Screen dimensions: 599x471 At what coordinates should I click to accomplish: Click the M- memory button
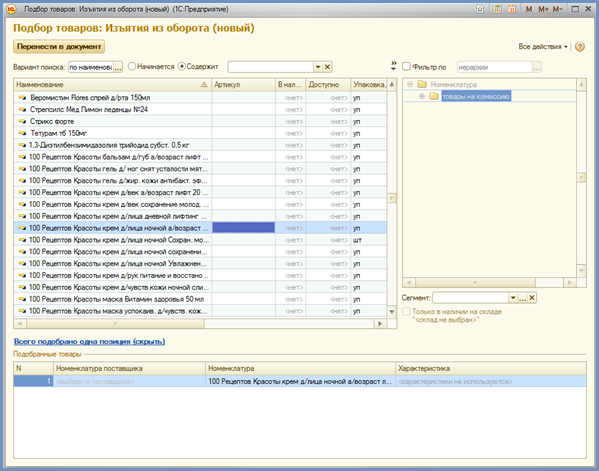pyautogui.click(x=557, y=9)
